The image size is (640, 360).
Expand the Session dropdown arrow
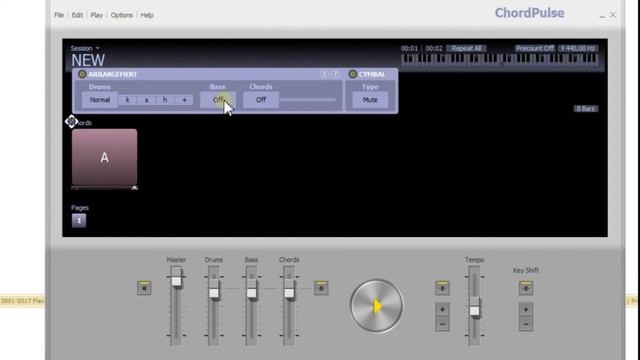tap(98, 48)
